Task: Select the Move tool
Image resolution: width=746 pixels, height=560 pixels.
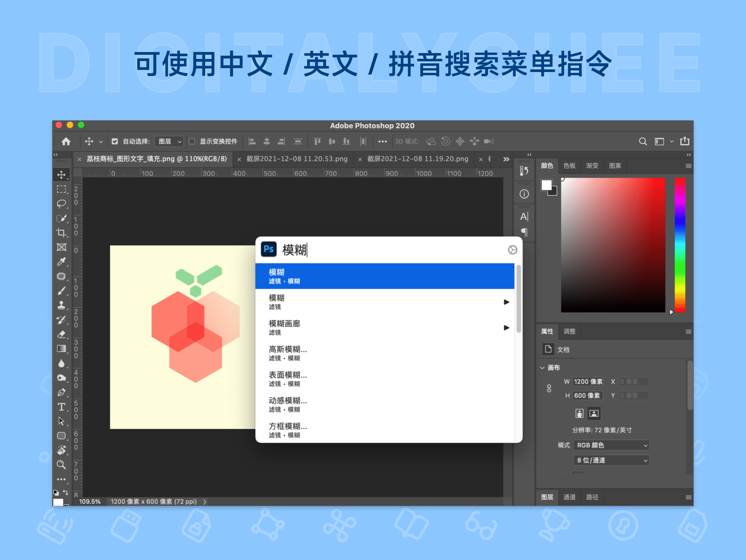Action: [62, 175]
